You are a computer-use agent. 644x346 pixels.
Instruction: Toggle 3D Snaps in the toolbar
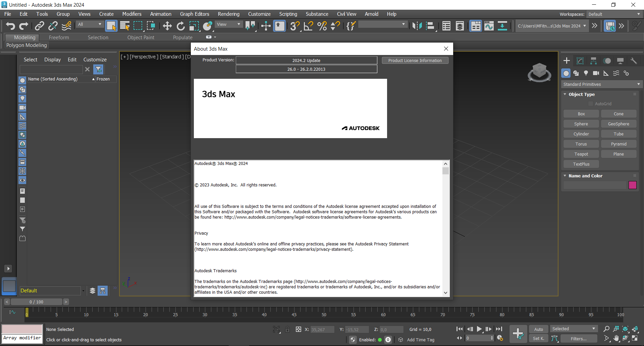tap(295, 26)
